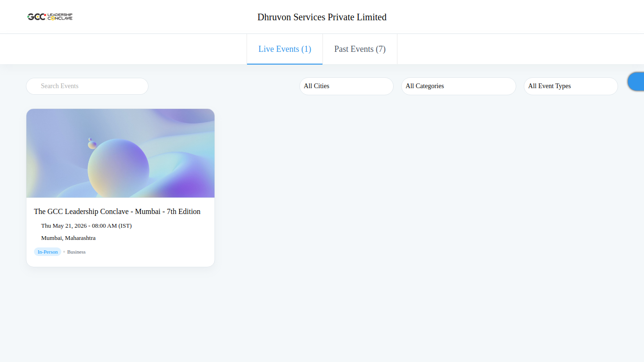Switch to the Live Events tab

(285, 49)
